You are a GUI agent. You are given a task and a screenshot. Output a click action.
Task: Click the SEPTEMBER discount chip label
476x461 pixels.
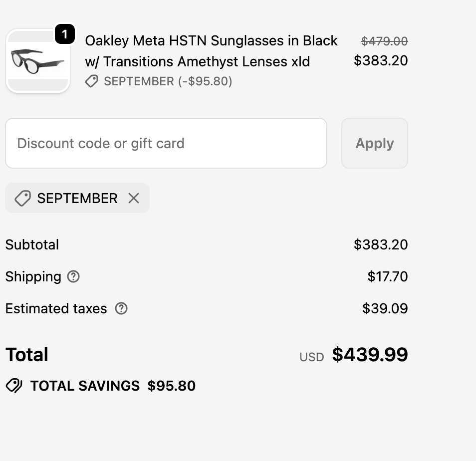(77, 198)
